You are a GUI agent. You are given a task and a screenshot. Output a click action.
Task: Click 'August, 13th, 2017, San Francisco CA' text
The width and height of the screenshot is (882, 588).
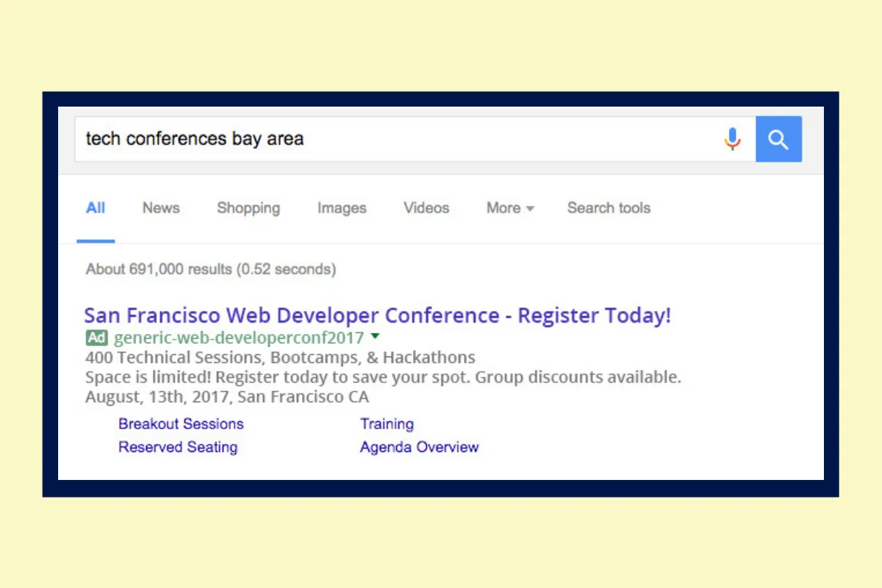pyautogui.click(x=227, y=398)
